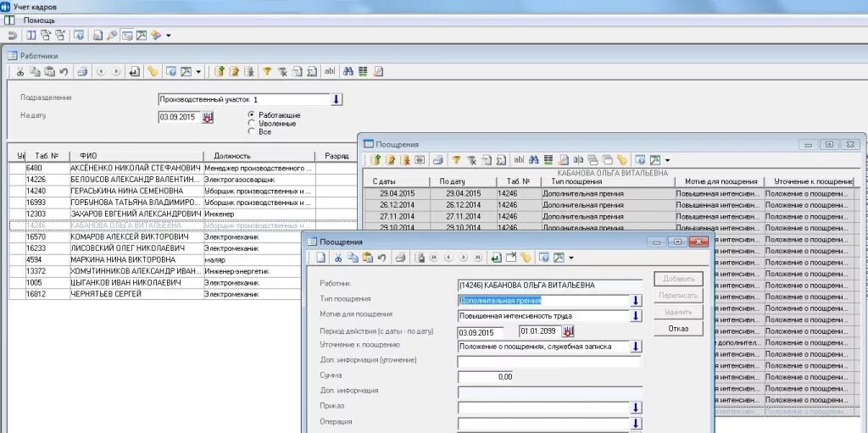Click the Copy icon in Работники toolbar
Image resolution: width=868 pixels, height=433 pixels.
pos(35,71)
